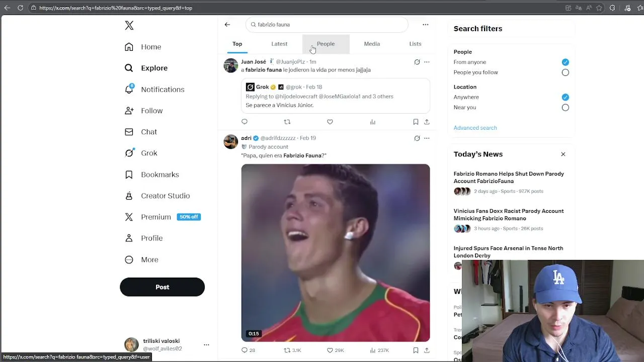Switch to the Media tab
The height and width of the screenshot is (362, 644).
pyautogui.click(x=372, y=44)
